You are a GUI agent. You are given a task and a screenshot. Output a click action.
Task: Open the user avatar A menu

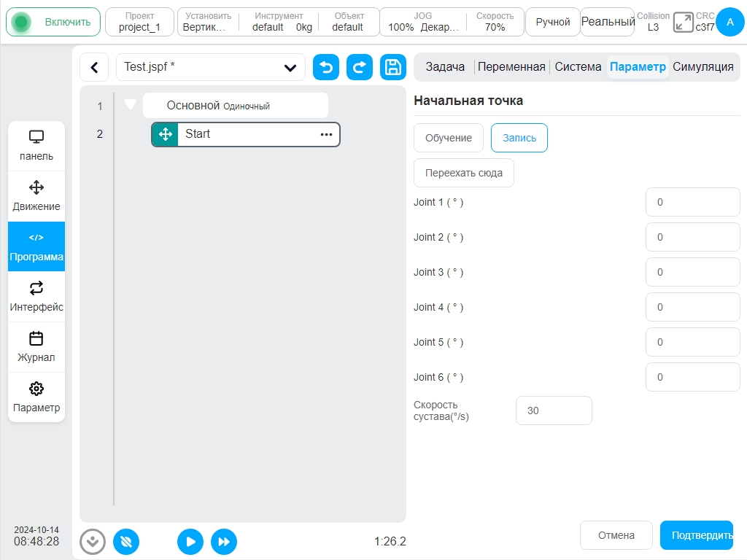[729, 22]
